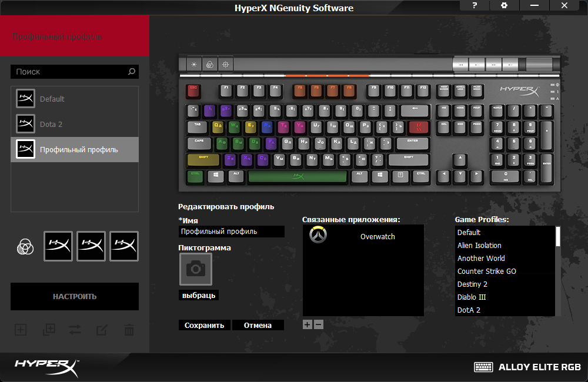
Task: Select Counter Strike GO game profile
Action: tap(505, 271)
